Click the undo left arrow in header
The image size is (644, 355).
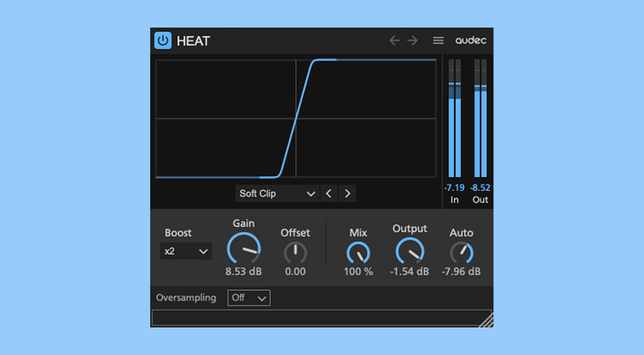pyautogui.click(x=395, y=40)
